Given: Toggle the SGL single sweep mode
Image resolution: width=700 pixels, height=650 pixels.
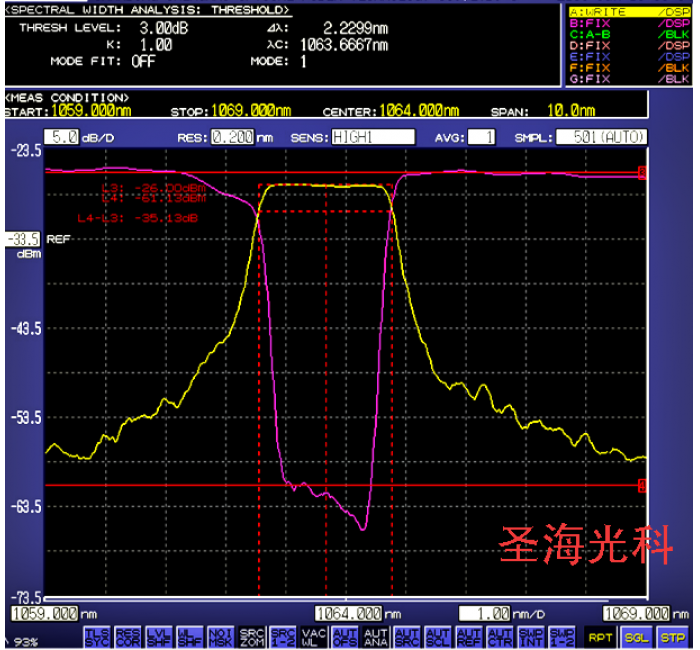Looking at the screenshot, I should [x=635, y=636].
